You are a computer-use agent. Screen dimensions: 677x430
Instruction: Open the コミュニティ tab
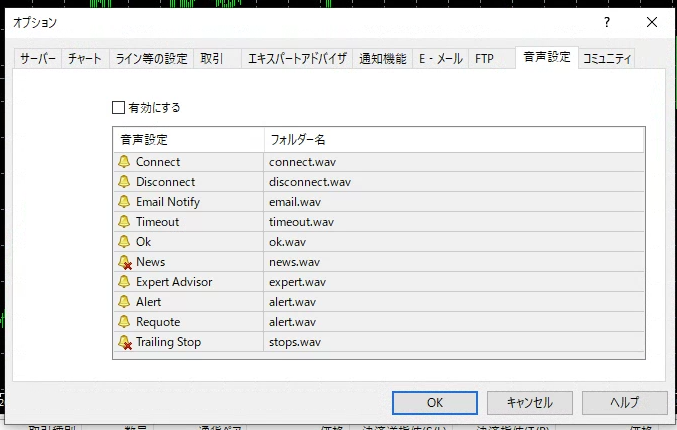pyautogui.click(x=607, y=59)
